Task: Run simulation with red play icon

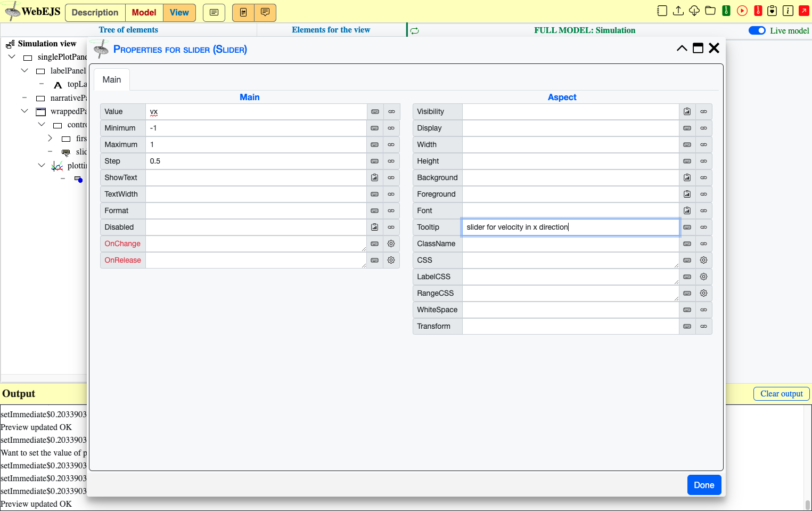Action: (x=742, y=11)
